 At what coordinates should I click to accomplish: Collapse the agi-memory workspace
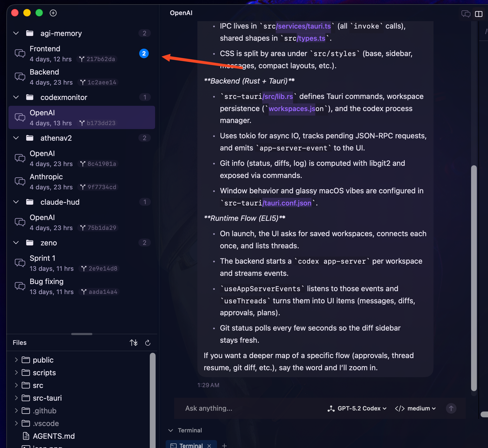pos(16,33)
